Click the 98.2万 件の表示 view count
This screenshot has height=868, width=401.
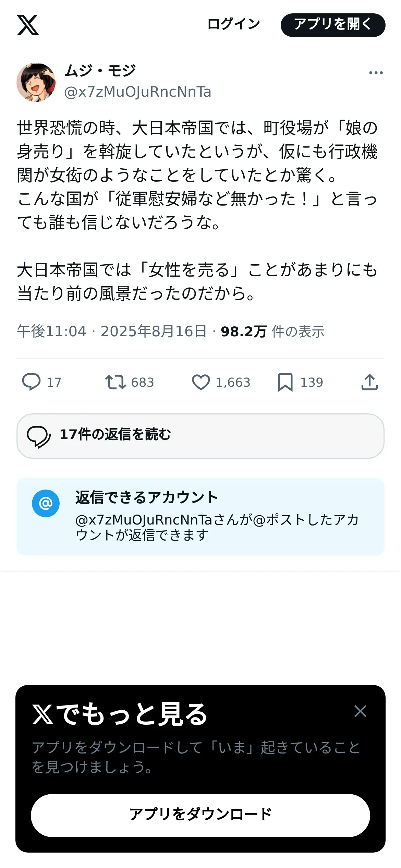(272, 331)
